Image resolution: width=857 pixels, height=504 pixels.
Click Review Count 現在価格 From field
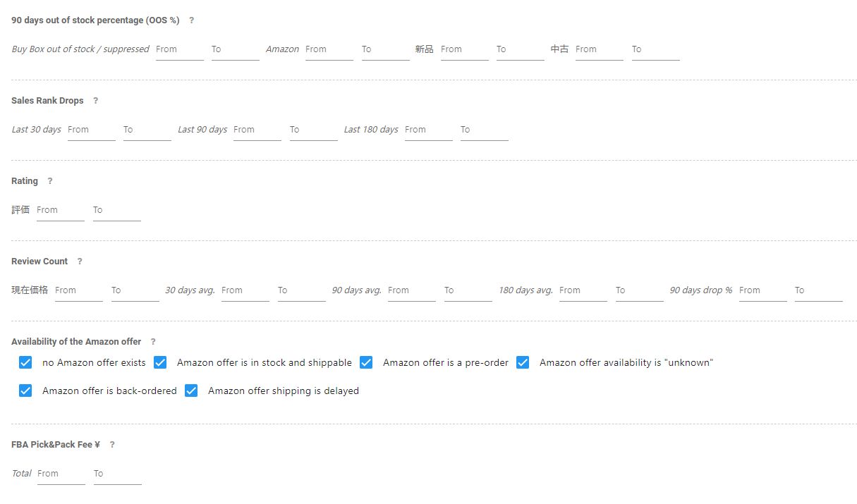(79, 290)
